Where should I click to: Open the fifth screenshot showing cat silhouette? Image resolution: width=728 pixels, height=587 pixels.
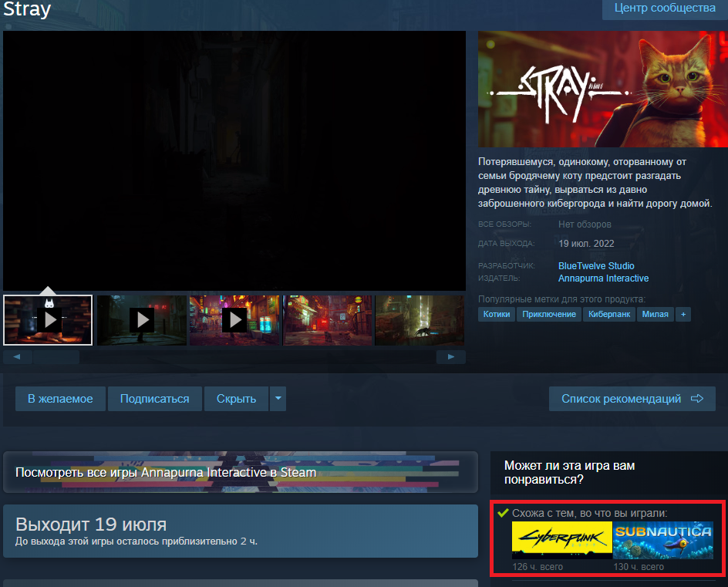(x=420, y=320)
